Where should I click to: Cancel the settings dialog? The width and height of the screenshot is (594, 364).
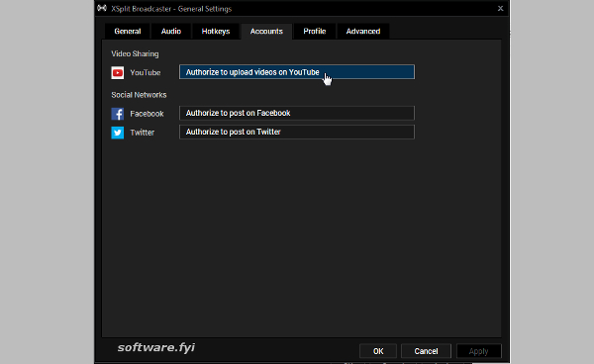pyautogui.click(x=426, y=351)
